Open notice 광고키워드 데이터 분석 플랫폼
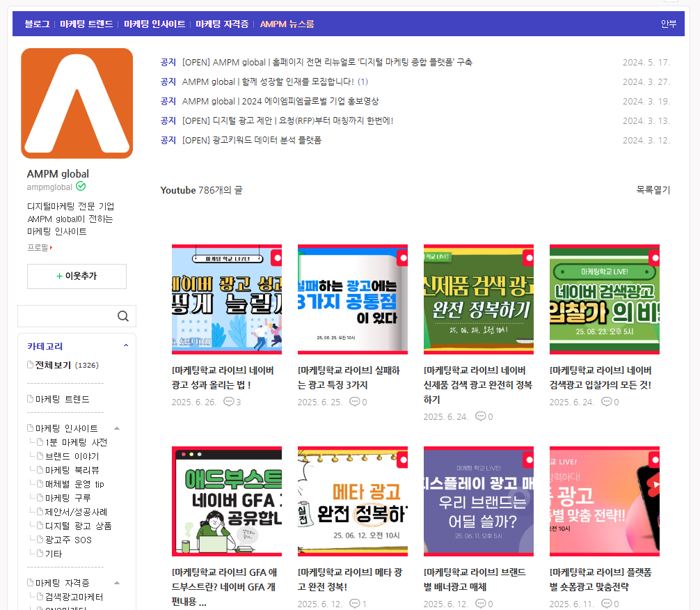Screen dimensions: 700x610 coord(252,141)
